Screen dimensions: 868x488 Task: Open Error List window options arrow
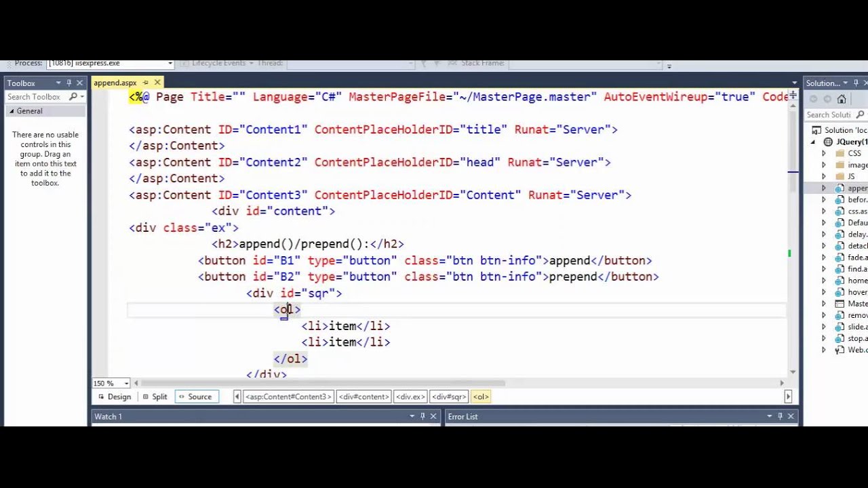pos(770,416)
